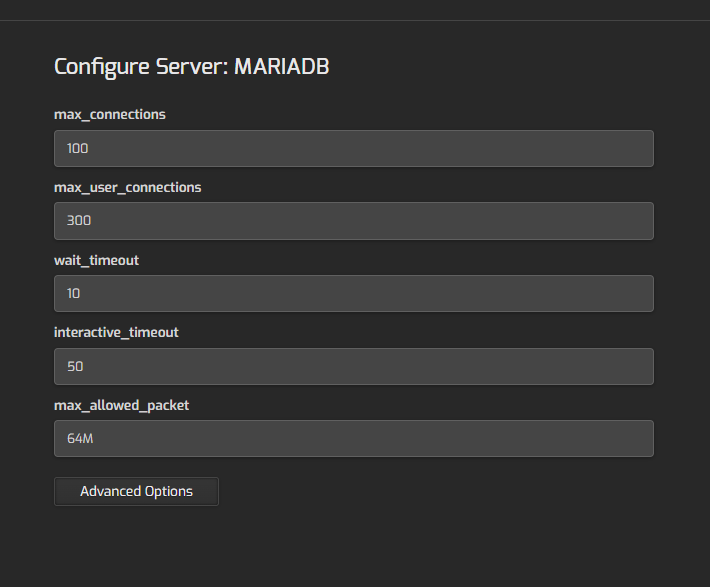Place cursor on the 100 value
Viewport: 710px width, 587px height.
point(77,149)
